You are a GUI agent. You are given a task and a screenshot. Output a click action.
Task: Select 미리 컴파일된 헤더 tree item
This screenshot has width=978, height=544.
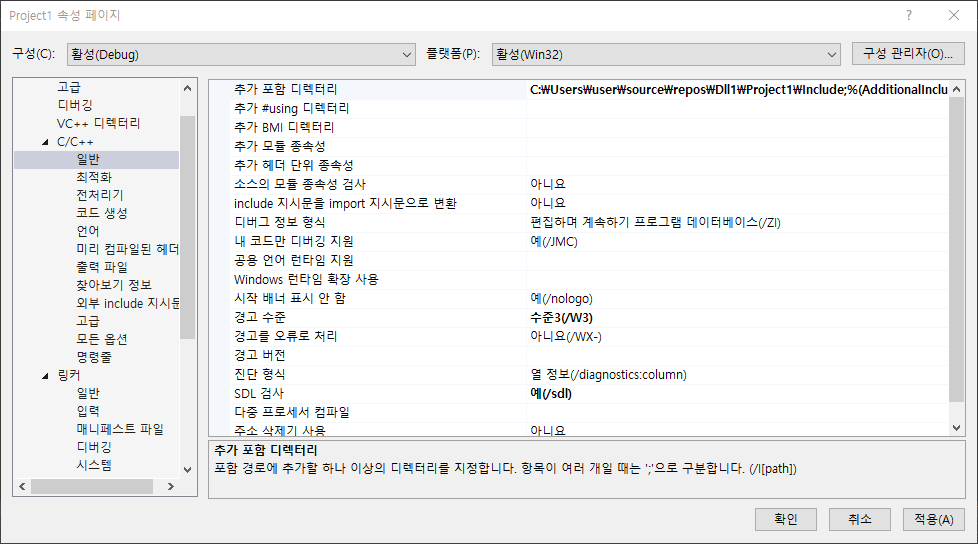pyautogui.click(x=127, y=250)
